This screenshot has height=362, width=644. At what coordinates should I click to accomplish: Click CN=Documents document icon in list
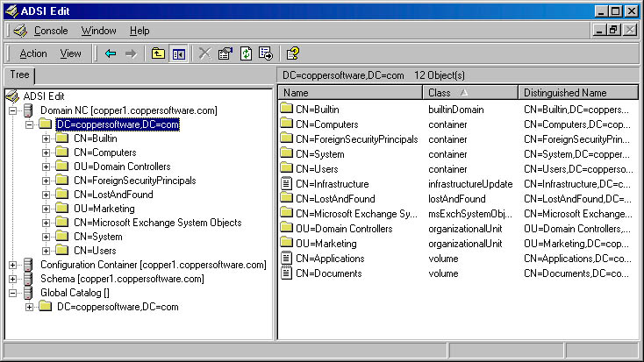coord(287,273)
